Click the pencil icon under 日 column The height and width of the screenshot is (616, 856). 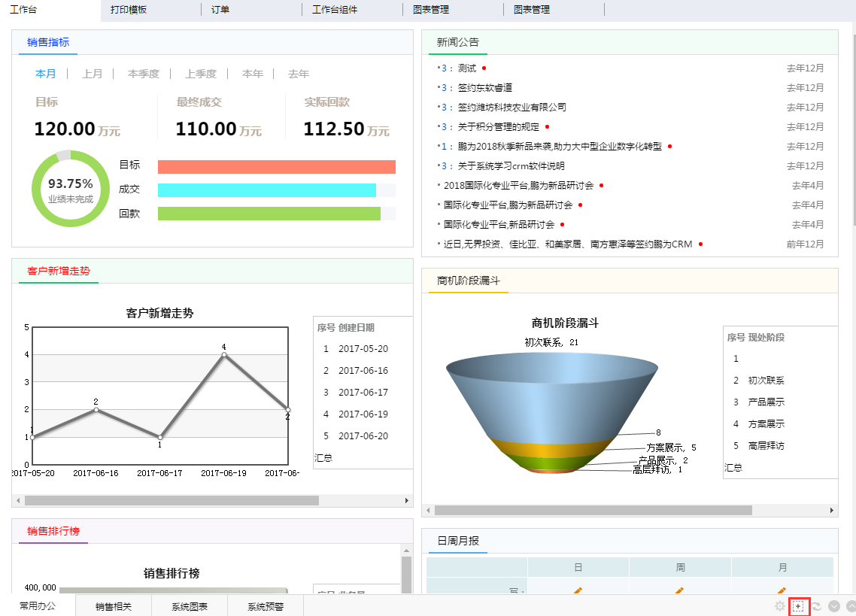[578, 589]
